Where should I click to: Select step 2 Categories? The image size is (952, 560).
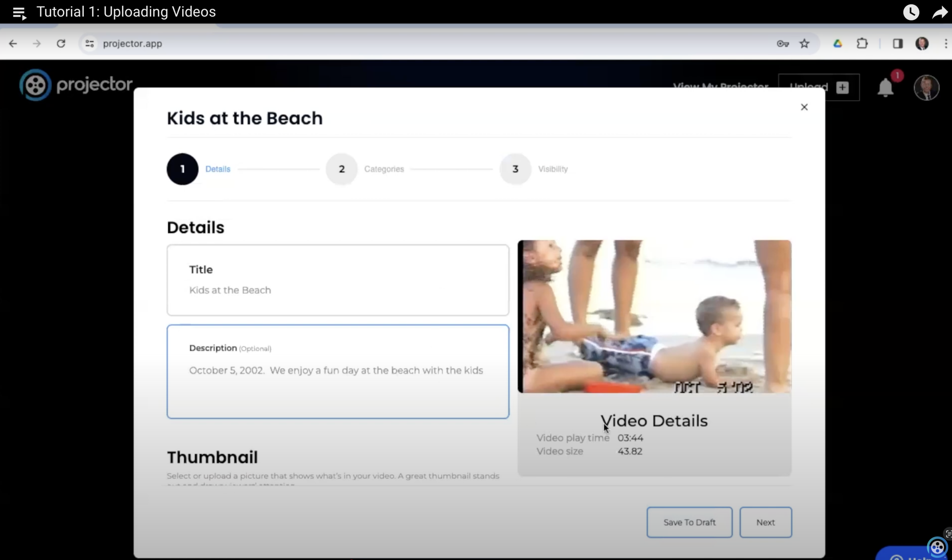[341, 169]
